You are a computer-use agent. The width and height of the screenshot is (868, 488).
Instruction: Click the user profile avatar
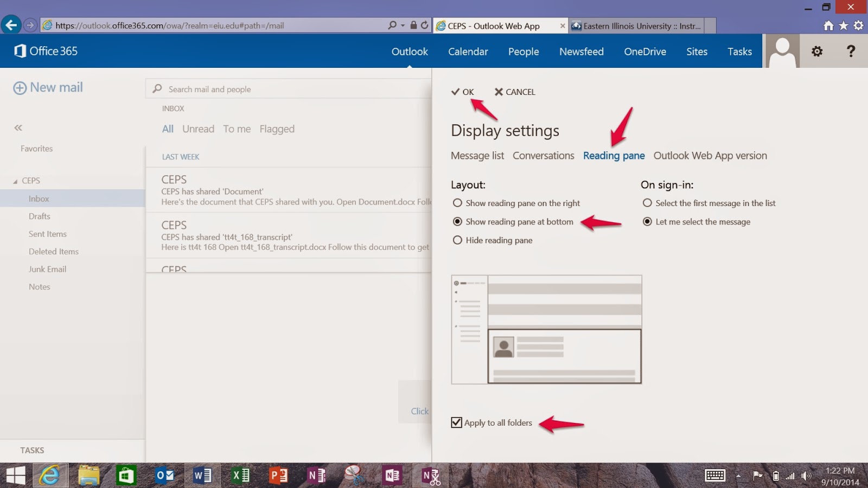click(782, 51)
